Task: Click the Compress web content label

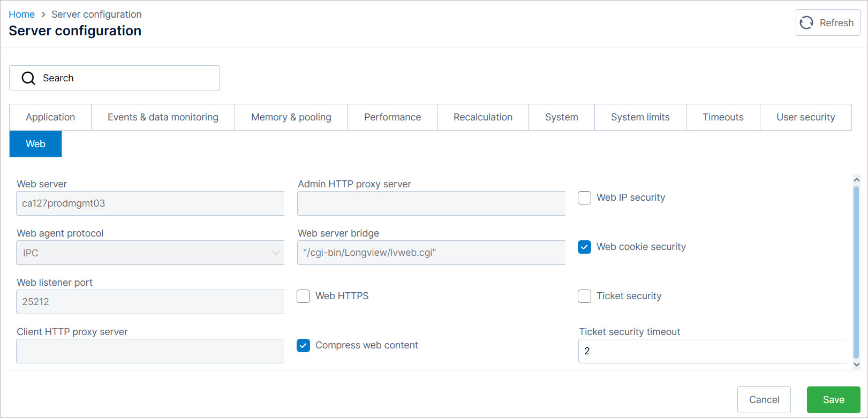Action: pos(367,345)
